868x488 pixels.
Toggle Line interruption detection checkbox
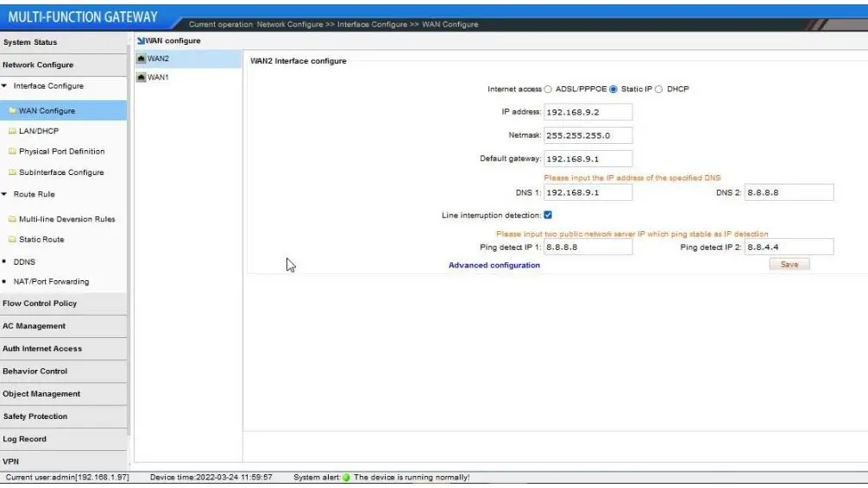click(x=548, y=216)
